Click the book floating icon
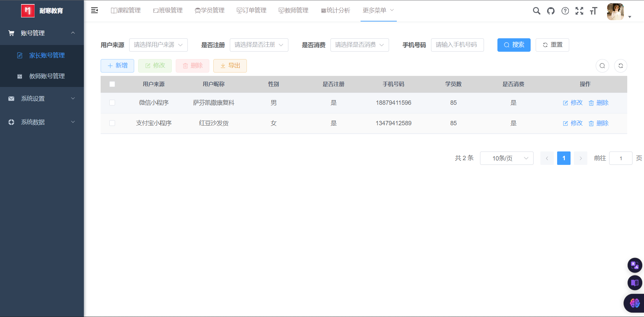Viewport: 644px width, 317px height. point(635,283)
